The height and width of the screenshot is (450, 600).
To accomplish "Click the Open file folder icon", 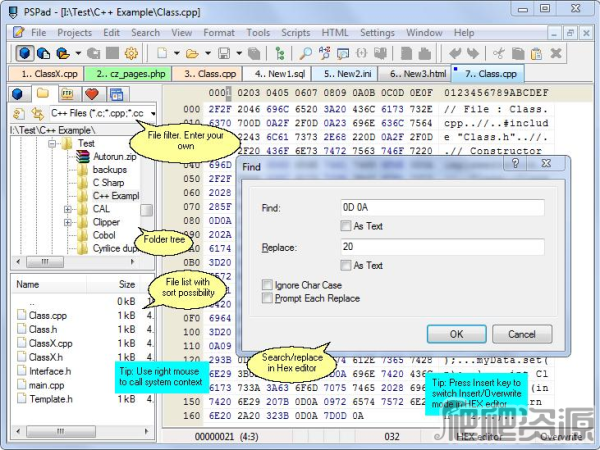I will tap(192, 53).
